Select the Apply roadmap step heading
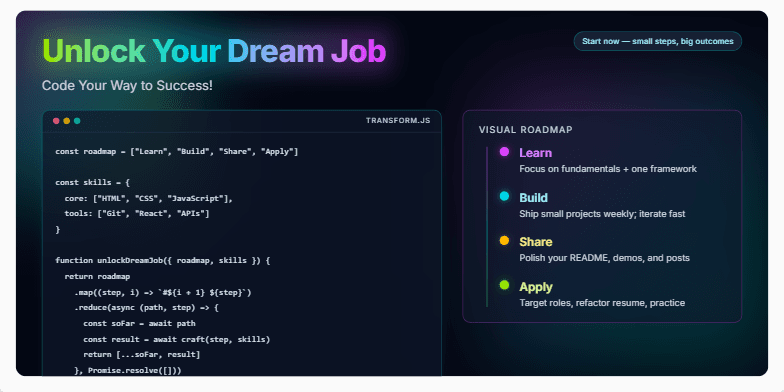This screenshot has width=784, height=392. click(x=536, y=287)
